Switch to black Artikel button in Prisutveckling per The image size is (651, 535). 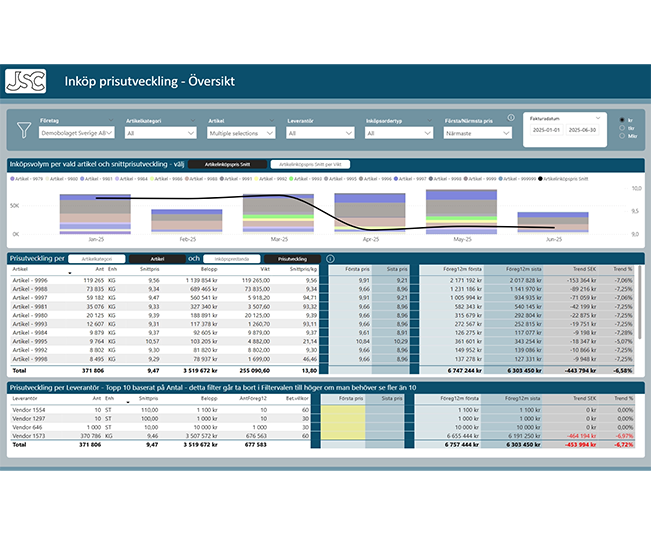point(157,259)
